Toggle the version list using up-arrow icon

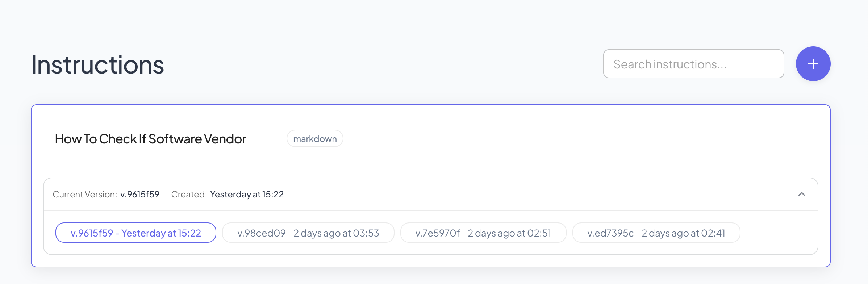tap(801, 194)
